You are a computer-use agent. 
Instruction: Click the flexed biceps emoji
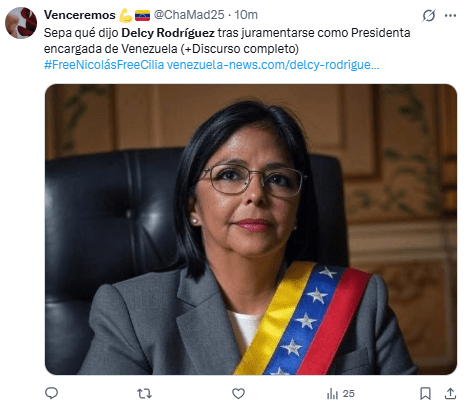click(126, 15)
